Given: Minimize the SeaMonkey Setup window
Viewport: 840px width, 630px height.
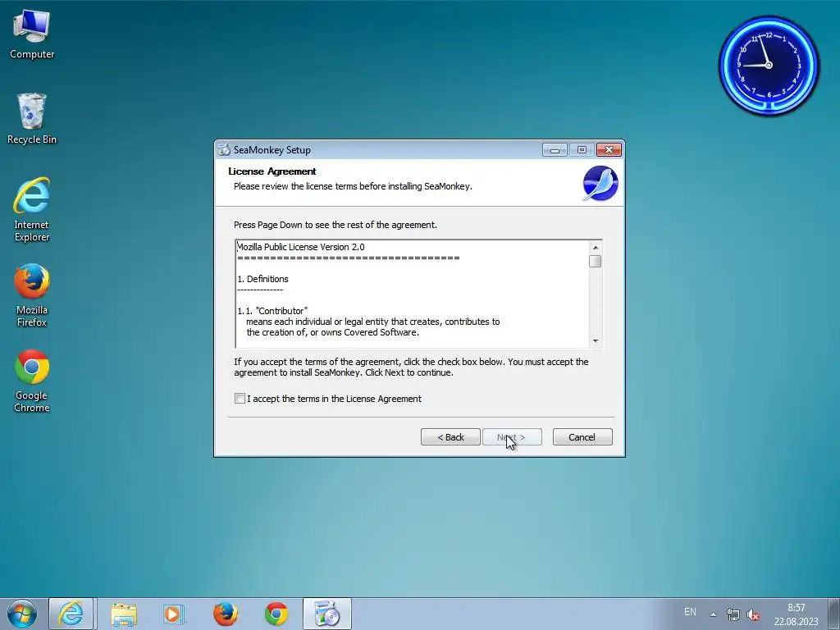Looking at the screenshot, I should (x=555, y=150).
